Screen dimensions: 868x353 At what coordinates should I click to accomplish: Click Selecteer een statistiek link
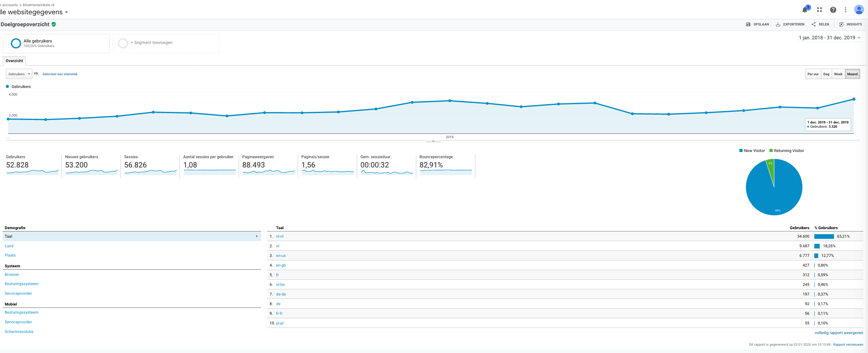(x=60, y=74)
